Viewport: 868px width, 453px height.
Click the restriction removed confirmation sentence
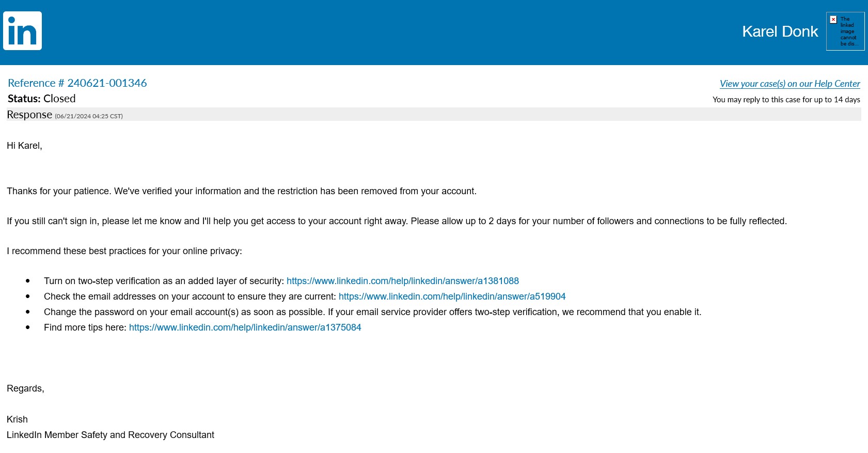coord(241,191)
